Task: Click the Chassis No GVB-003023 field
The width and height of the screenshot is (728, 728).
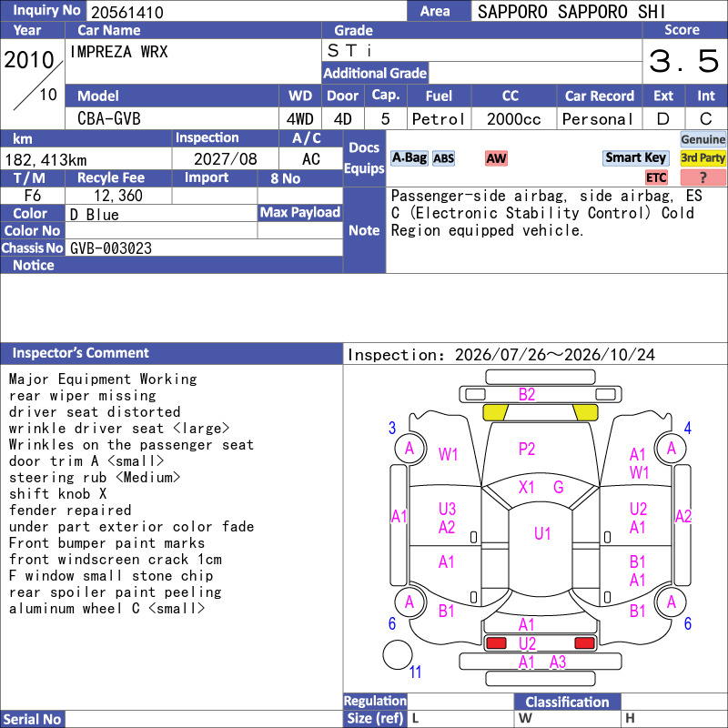Action: 204,248
